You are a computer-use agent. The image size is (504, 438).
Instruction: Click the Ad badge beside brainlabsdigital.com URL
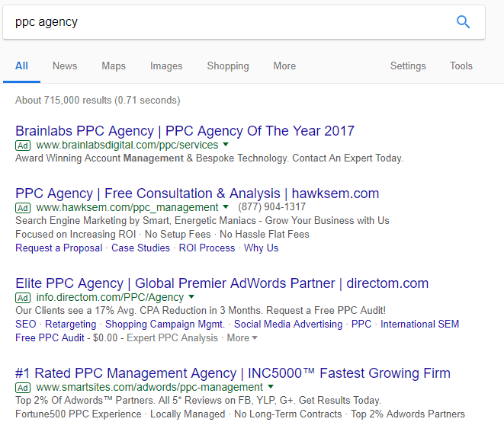(23, 145)
